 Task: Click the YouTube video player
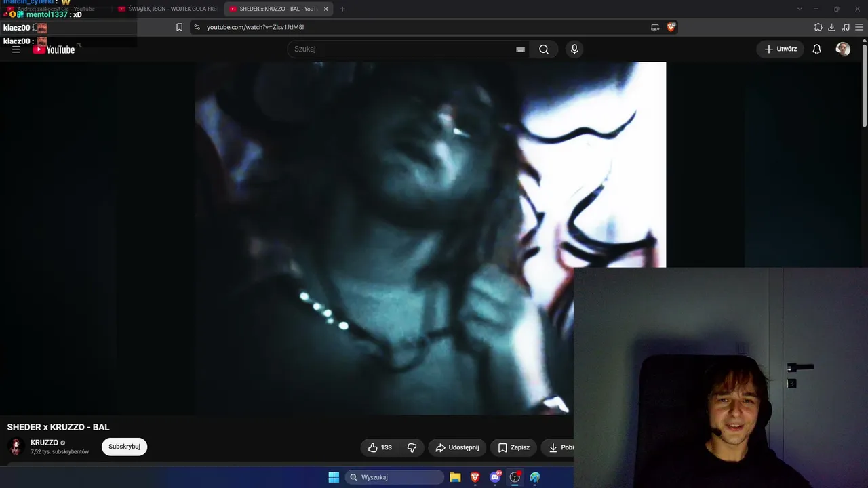click(431, 239)
